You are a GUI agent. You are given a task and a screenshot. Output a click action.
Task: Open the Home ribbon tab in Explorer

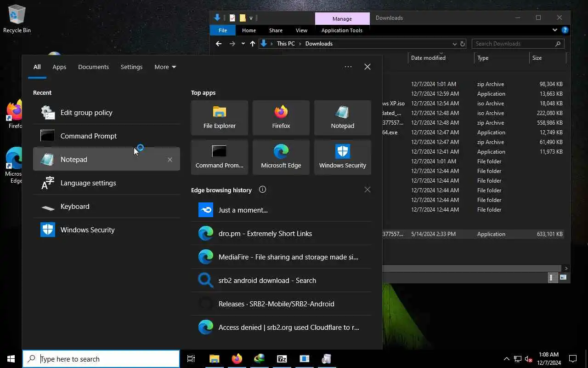tap(249, 30)
